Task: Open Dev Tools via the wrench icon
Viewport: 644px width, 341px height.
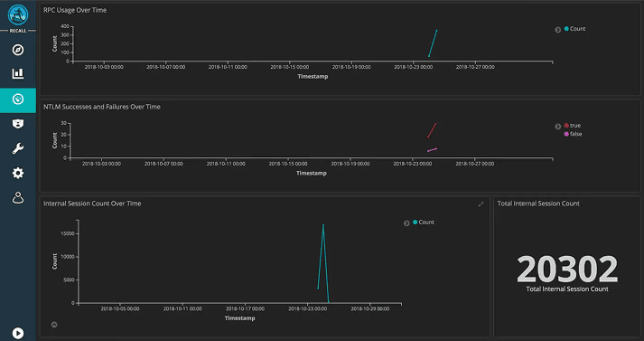Action: [18, 148]
